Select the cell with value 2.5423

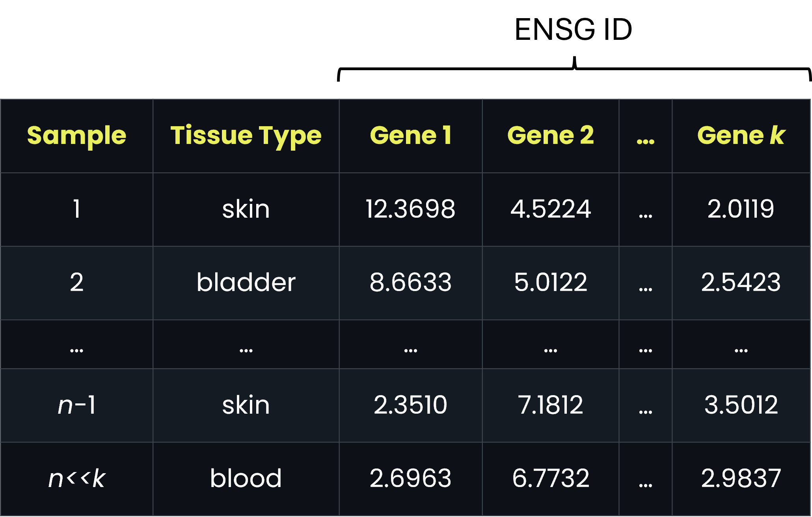[741, 283]
